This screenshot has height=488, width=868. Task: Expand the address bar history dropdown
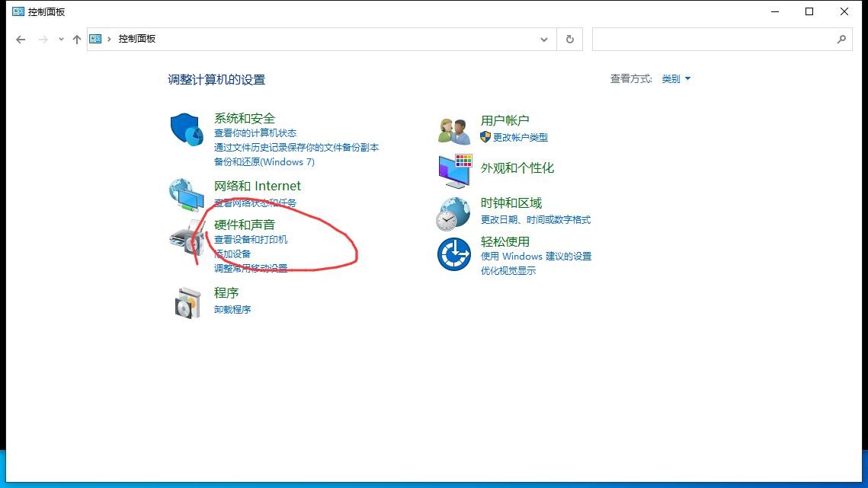[543, 39]
